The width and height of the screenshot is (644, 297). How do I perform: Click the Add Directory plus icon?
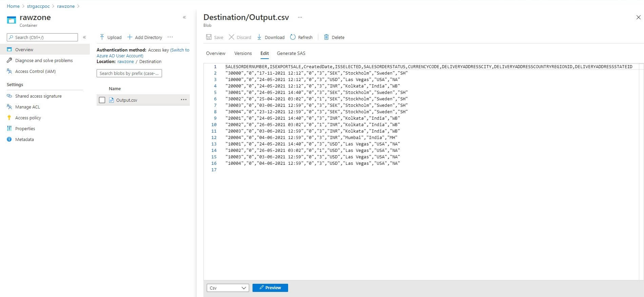129,37
